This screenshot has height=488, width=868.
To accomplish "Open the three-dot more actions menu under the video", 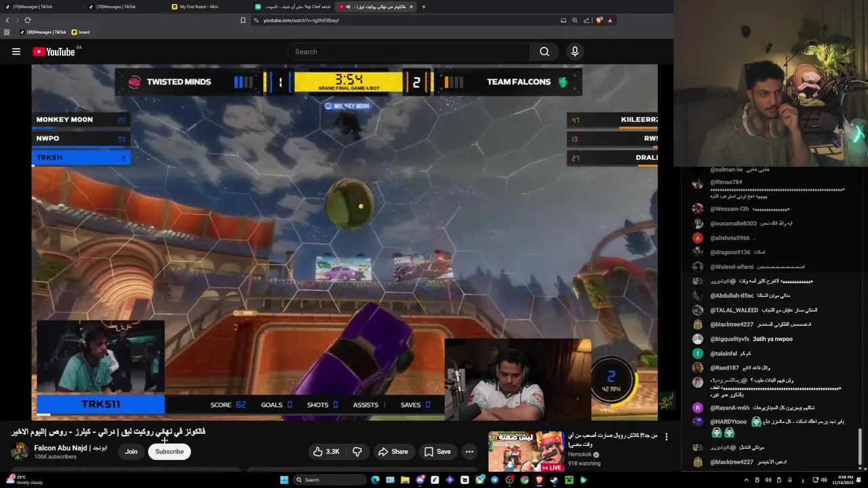I will coord(469,451).
